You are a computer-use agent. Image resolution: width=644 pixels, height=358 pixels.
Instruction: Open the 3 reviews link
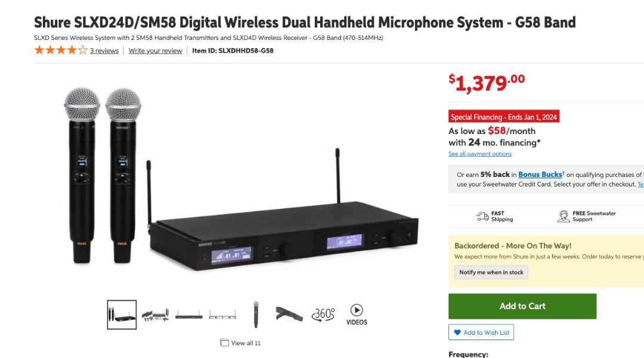click(104, 51)
